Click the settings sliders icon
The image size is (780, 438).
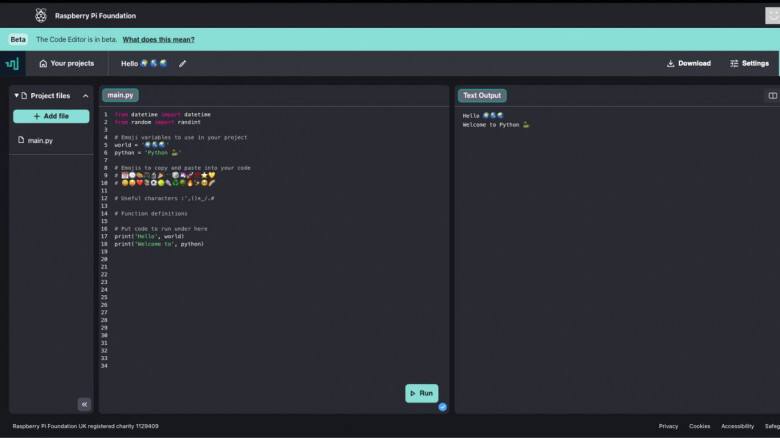pos(734,64)
